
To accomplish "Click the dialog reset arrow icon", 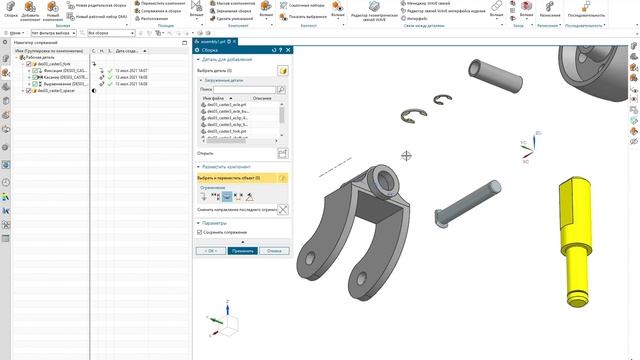I will coord(274,50).
